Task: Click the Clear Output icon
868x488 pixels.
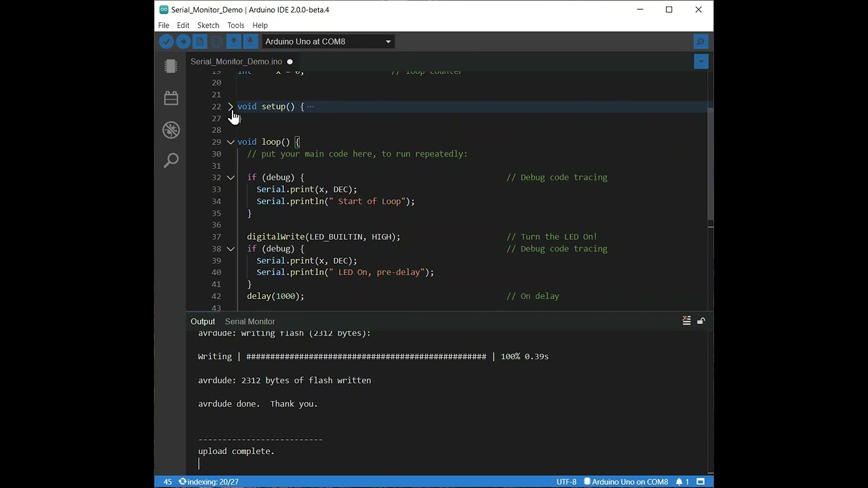Action: [686, 321]
